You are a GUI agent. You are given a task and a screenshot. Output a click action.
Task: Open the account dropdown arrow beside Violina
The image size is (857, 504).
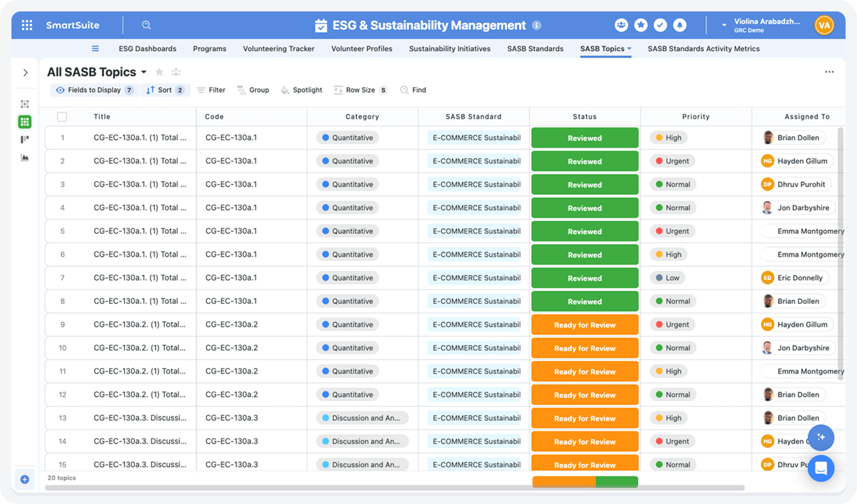tap(724, 25)
